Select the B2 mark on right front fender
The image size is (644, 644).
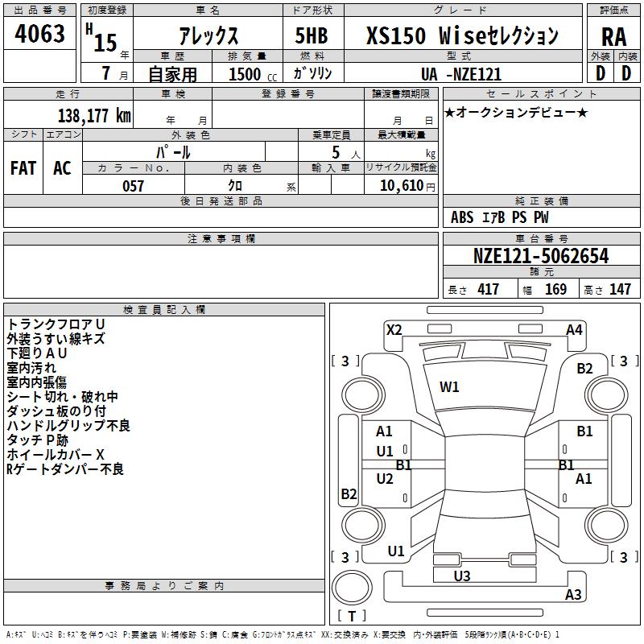[x=584, y=369]
